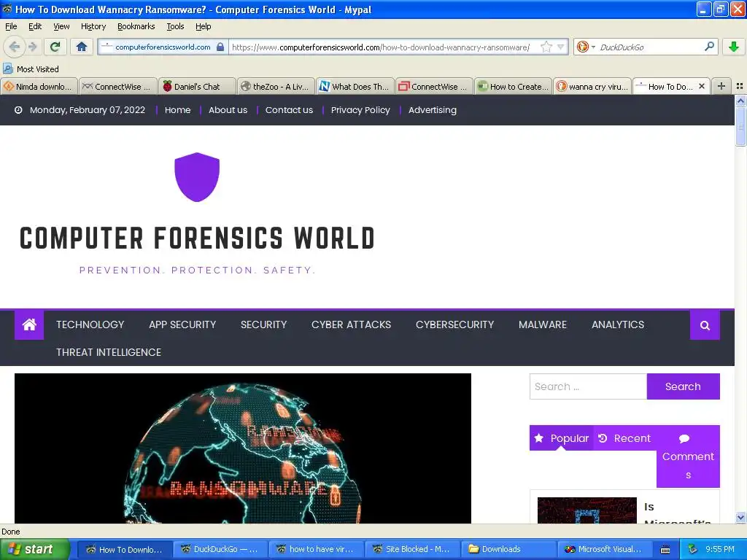The width and height of the screenshot is (747, 560).
Task: Go forward with the forward arrow
Action: pyautogui.click(x=32, y=47)
